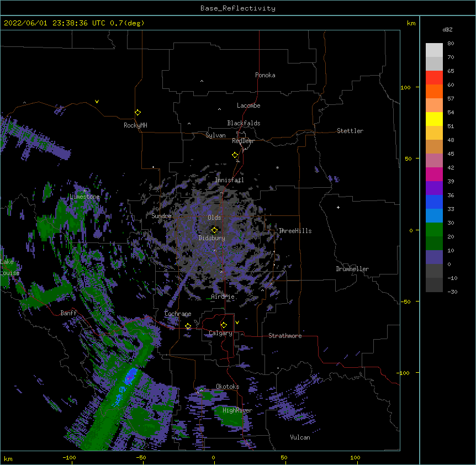
Task: Click the Sundre label
Action: coord(161,216)
